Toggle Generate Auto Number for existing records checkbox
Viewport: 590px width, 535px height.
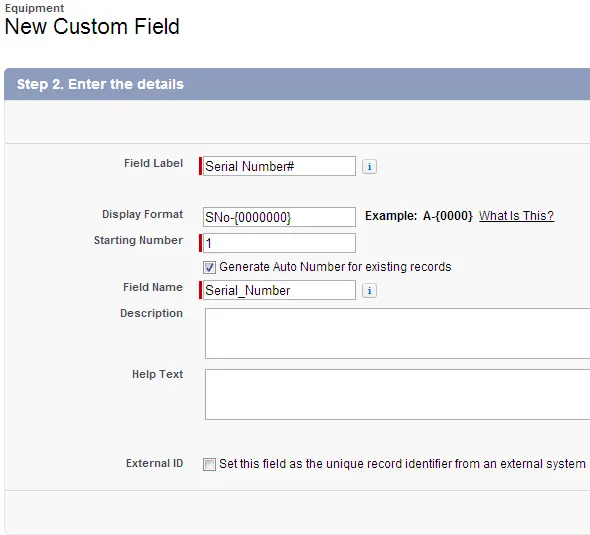click(x=209, y=267)
